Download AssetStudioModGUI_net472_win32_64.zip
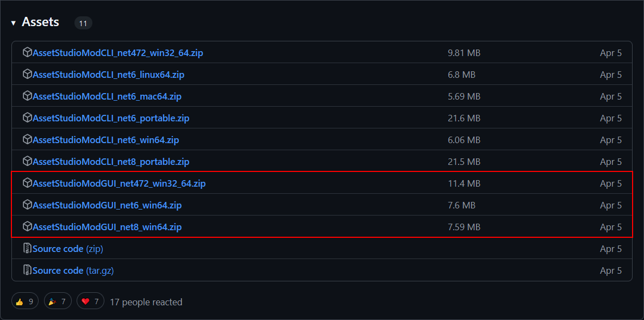 119,183
